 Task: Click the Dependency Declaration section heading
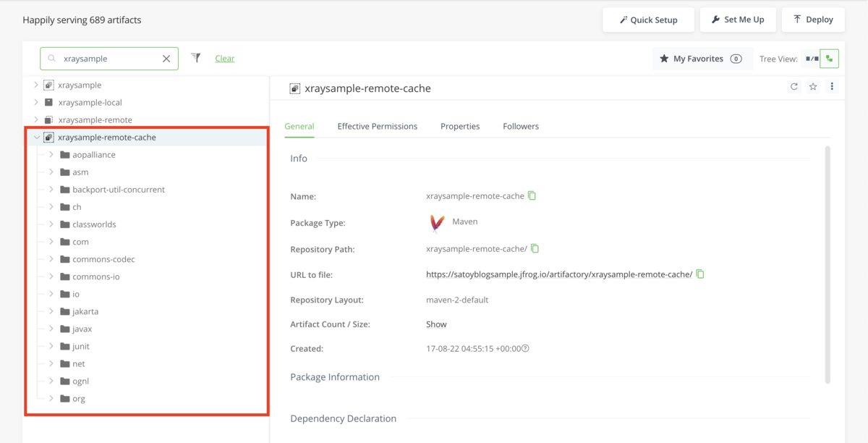click(343, 418)
